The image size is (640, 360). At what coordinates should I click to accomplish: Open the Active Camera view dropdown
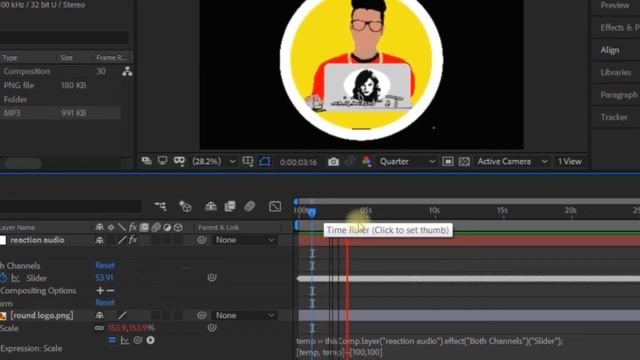(x=512, y=162)
